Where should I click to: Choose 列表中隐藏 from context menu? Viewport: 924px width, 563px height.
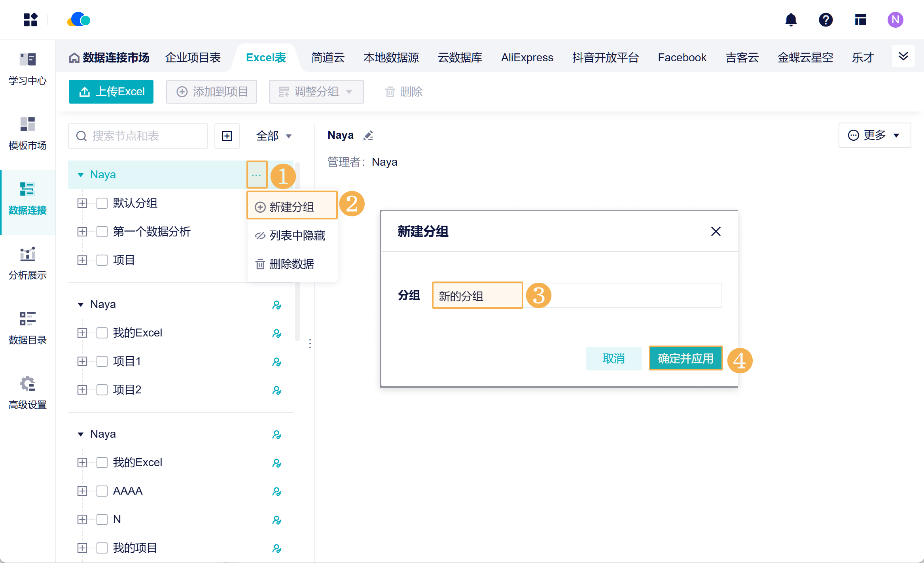click(x=292, y=236)
